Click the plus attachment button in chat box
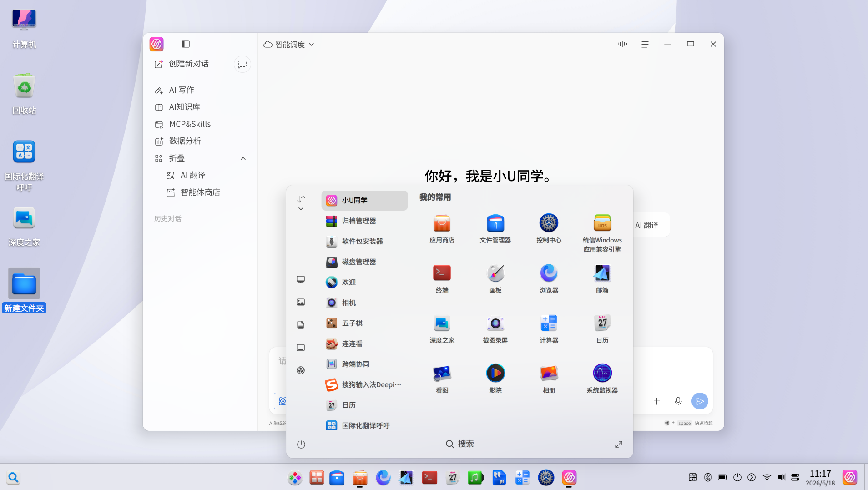The image size is (868, 490). [656, 401]
